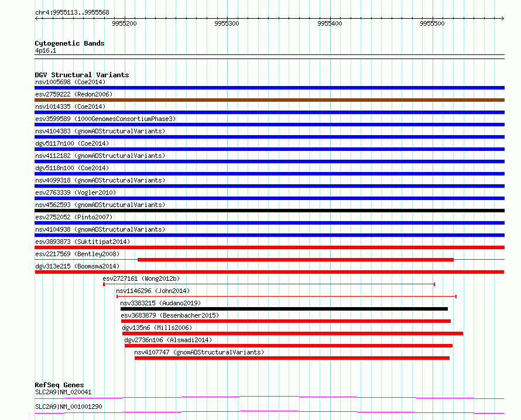Click blue bar below esv2763339 (Vogler2010)
The width and height of the screenshot is (521, 420).
pos(269,198)
